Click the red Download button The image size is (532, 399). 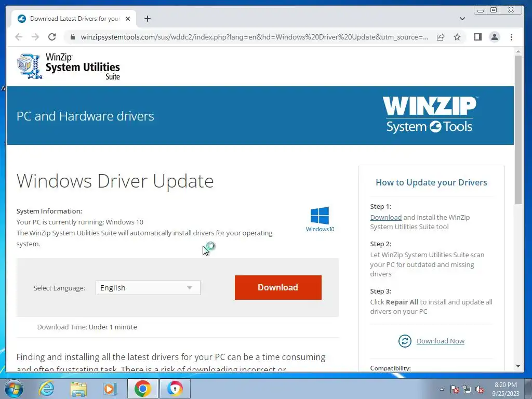coord(278,287)
